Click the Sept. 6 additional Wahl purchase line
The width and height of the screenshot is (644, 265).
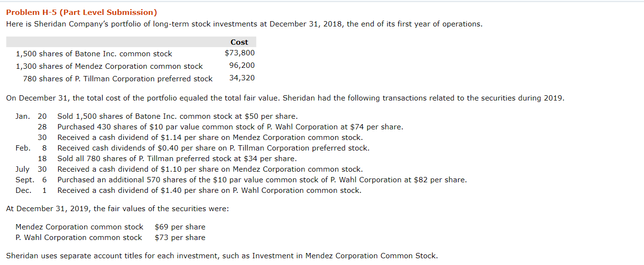pos(262,180)
